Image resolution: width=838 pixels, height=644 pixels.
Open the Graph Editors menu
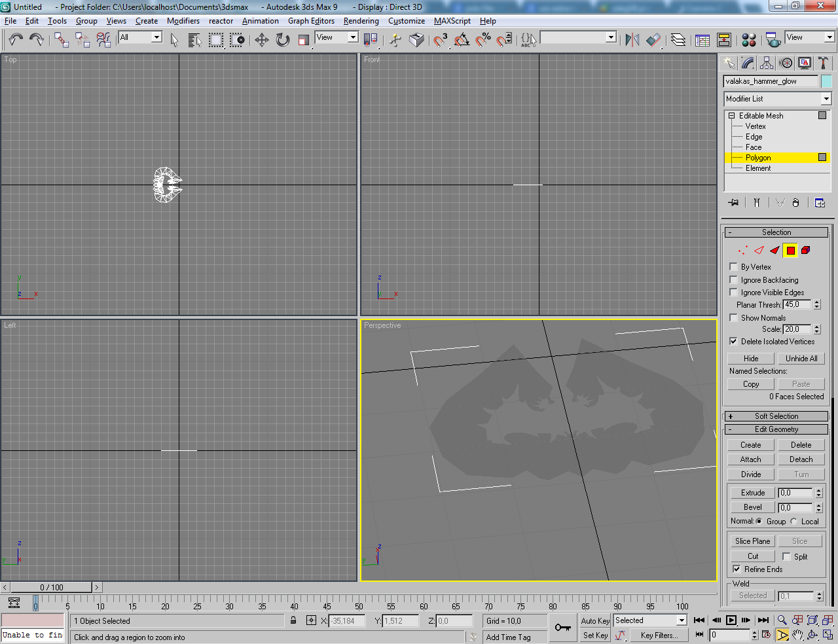[311, 21]
